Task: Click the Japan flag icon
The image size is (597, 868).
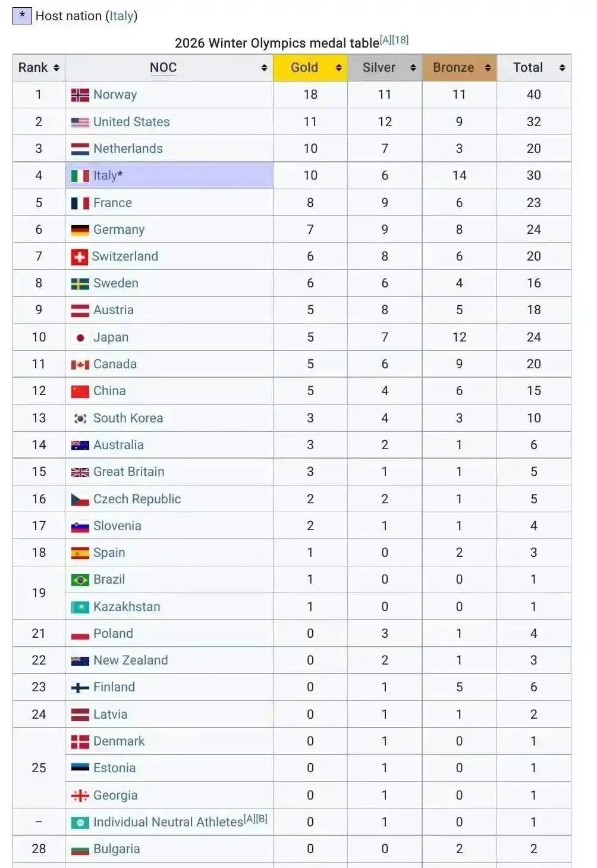Action: [80, 337]
